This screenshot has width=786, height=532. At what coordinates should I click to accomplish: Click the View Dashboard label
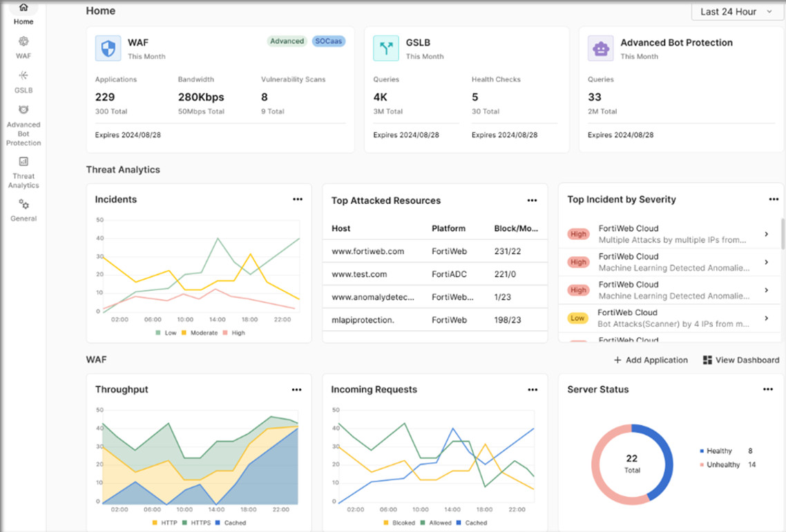(747, 360)
